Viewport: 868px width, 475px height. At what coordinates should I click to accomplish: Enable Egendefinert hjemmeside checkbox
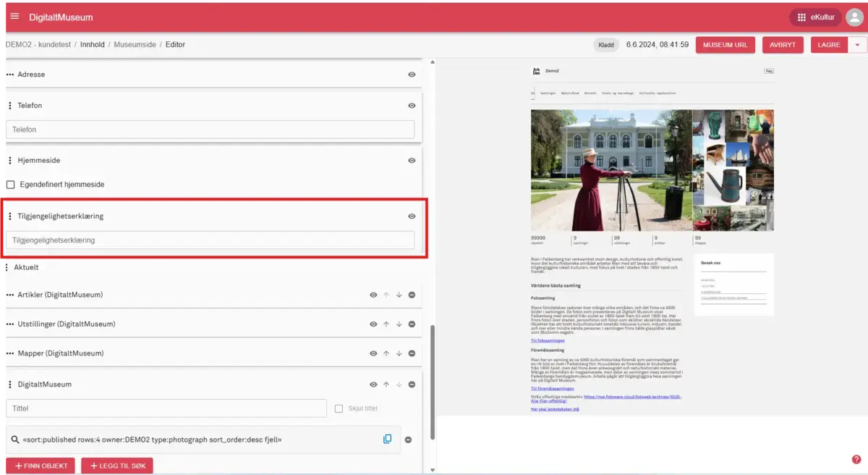pos(11,185)
